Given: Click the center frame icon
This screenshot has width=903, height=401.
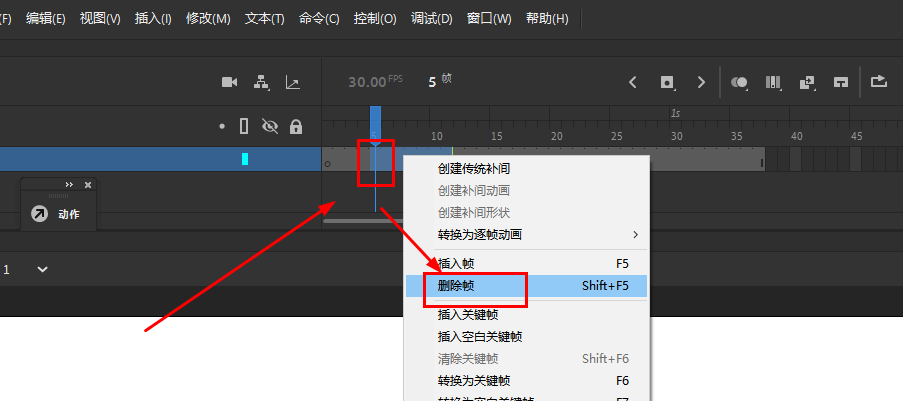Looking at the screenshot, I should pos(841,82).
